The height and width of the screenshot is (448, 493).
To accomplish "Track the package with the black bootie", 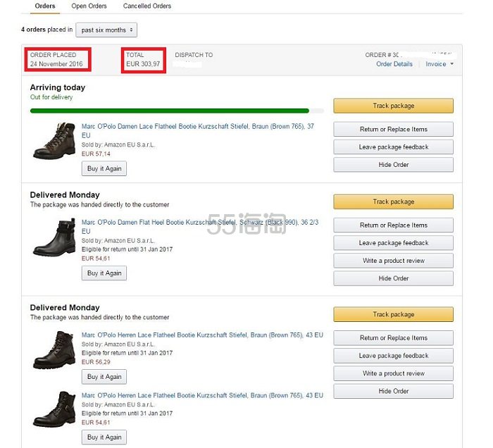I will click(x=393, y=201).
